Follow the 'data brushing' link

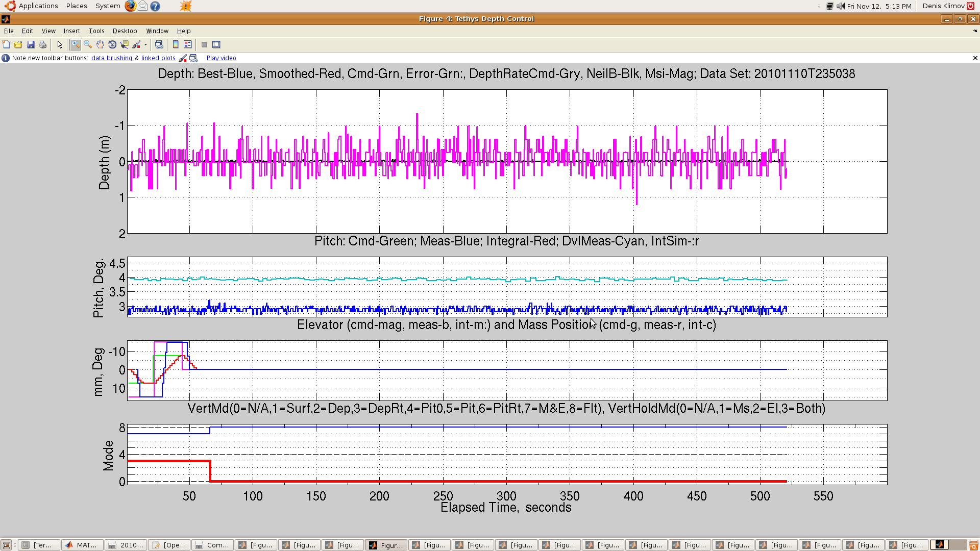tap(112, 58)
